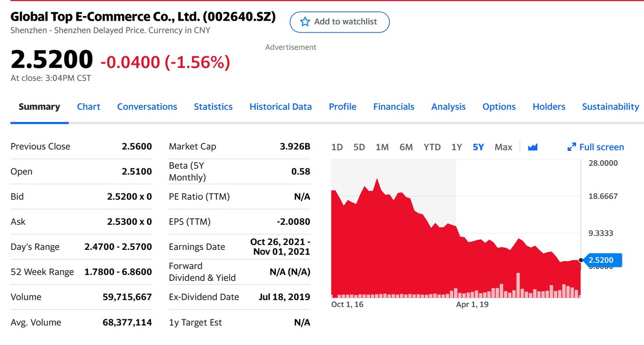Select the 1Y chart range

456,147
